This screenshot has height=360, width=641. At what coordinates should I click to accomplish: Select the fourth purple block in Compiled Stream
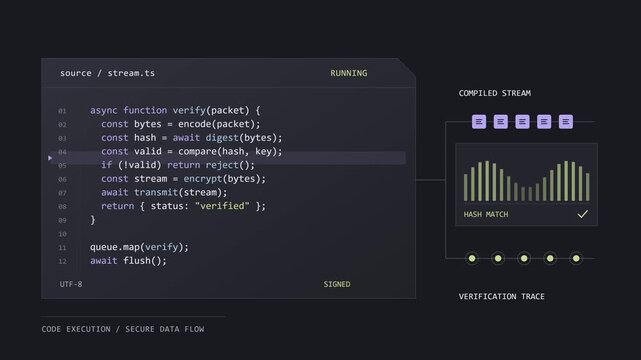point(544,122)
